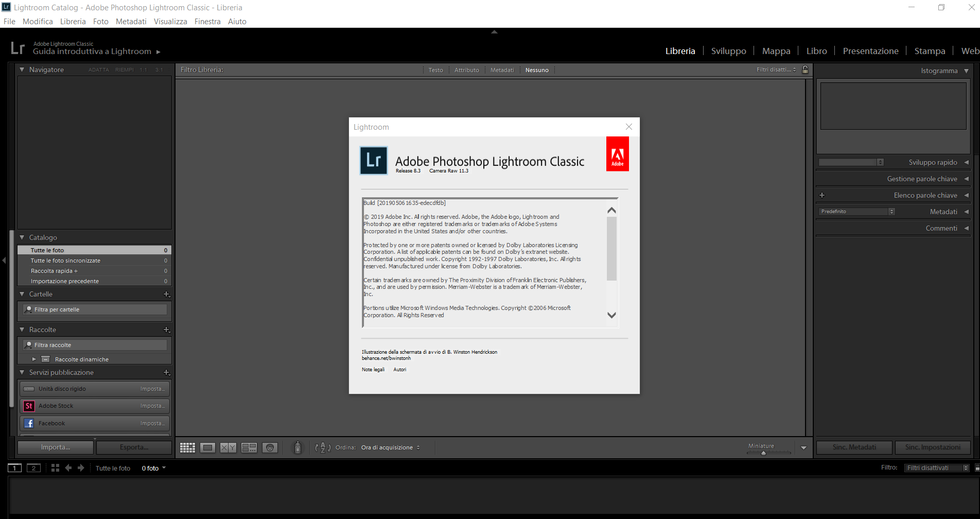This screenshot has width=980, height=519.
Task: Select the Nessuno filter option
Action: 537,70
